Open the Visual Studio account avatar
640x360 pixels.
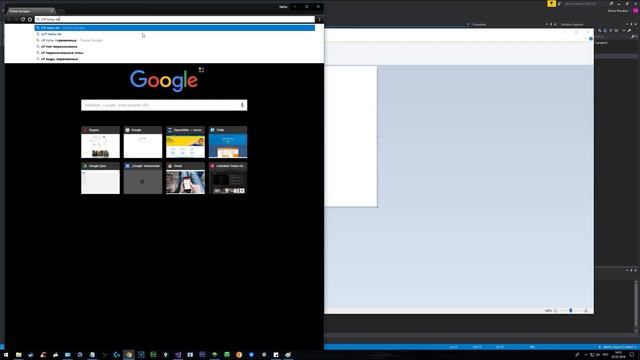(636, 11)
